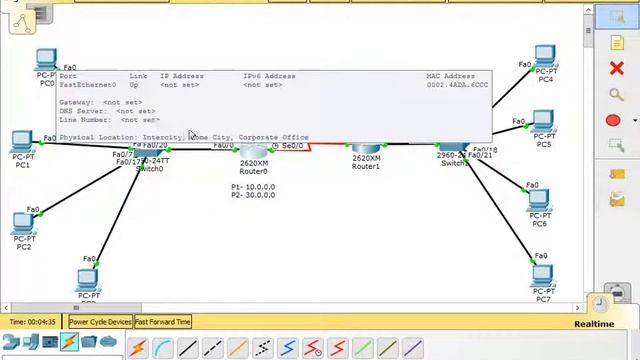Select the orange Fiber cable
The width and height of the screenshot is (640, 360).
pos(238,348)
